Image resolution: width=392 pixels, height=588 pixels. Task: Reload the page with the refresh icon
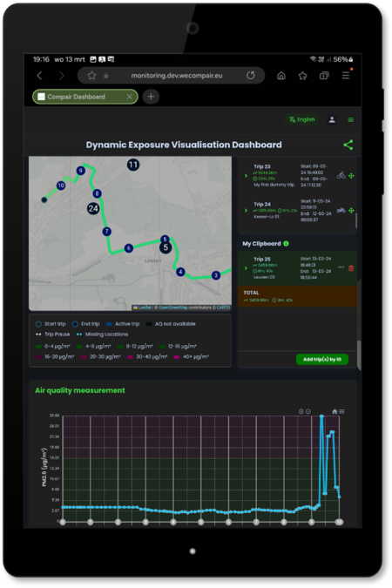point(251,76)
